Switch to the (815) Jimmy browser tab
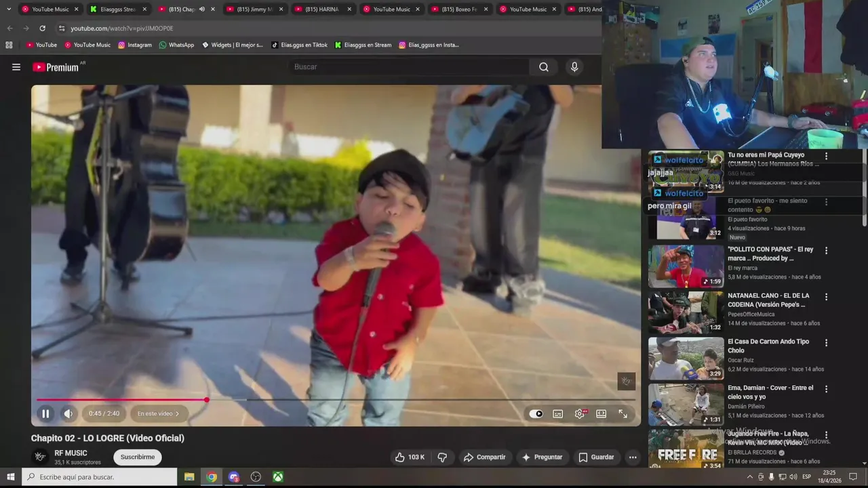Screen dimensions: 868x488 (254, 9)
